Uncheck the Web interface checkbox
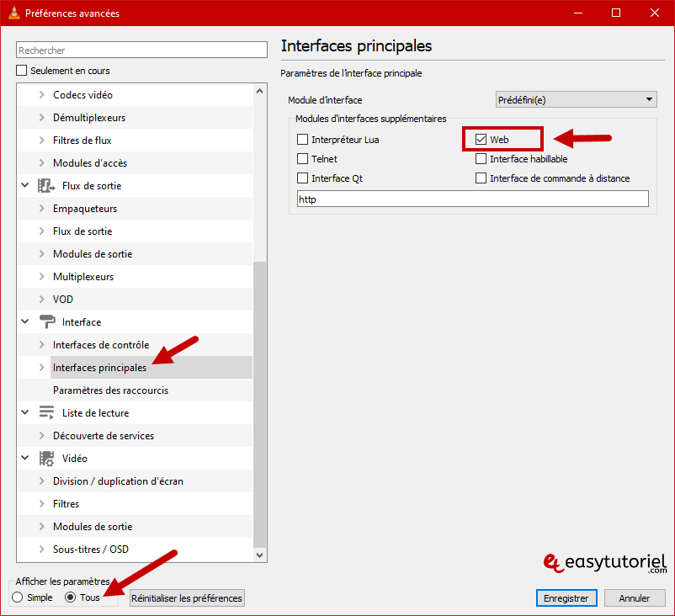 [481, 140]
